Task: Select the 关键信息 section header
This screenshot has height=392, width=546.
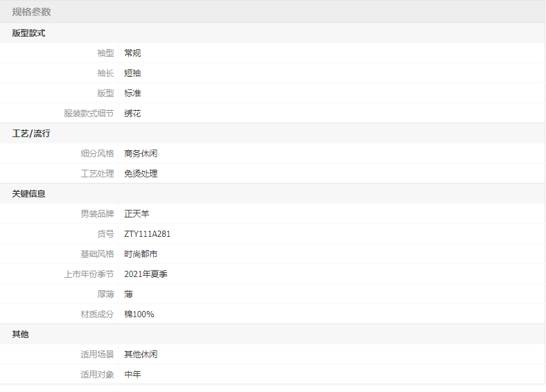Action: point(28,193)
